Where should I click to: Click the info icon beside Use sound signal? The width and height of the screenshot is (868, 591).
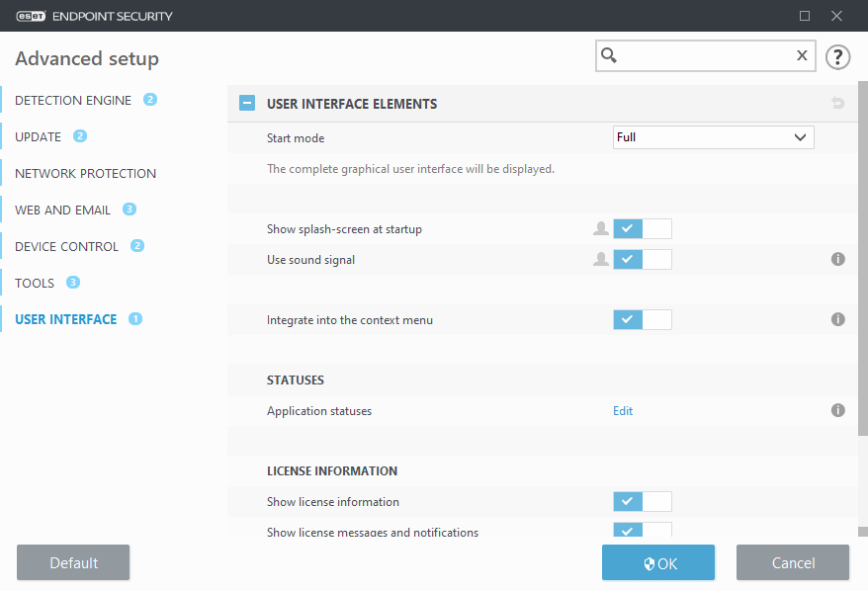(837, 259)
